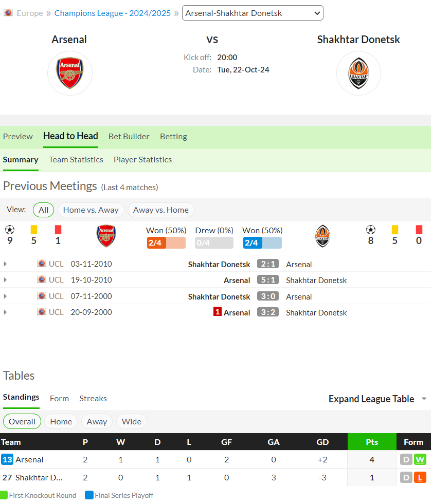Open the Team Statistics tab
The width and height of the screenshot is (432, 504).
pos(76,160)
